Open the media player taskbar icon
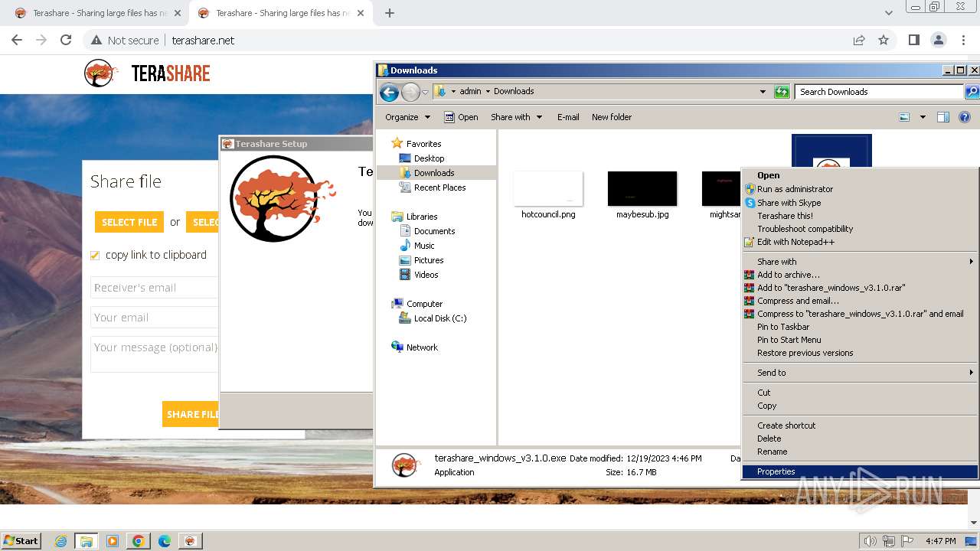 pyautogui.click(x=113, y=541)
